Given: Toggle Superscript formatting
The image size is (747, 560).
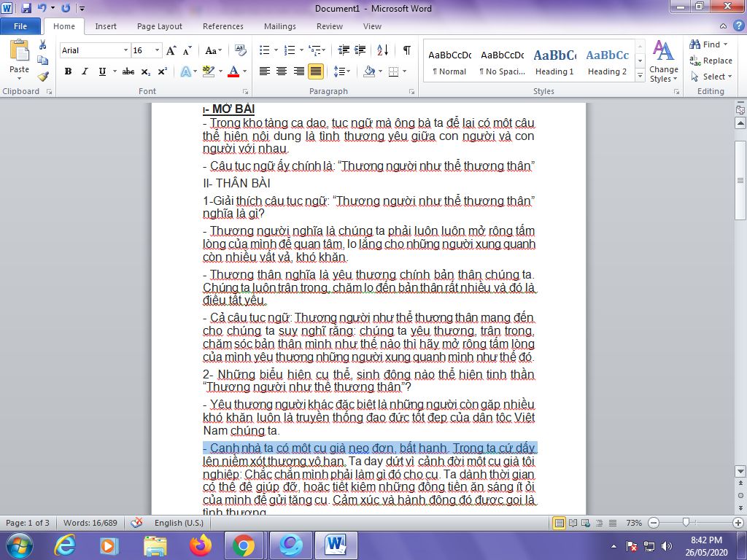Looking at the screenshot, I should click(163, 71).
